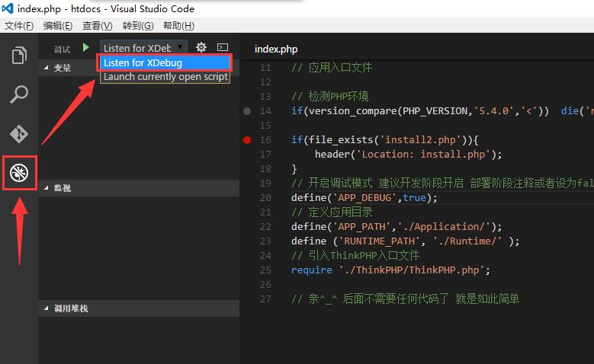594x364 pixels.
Task: Start debugging with green play button
Action: pyautogui.click(x=86, y=48)
